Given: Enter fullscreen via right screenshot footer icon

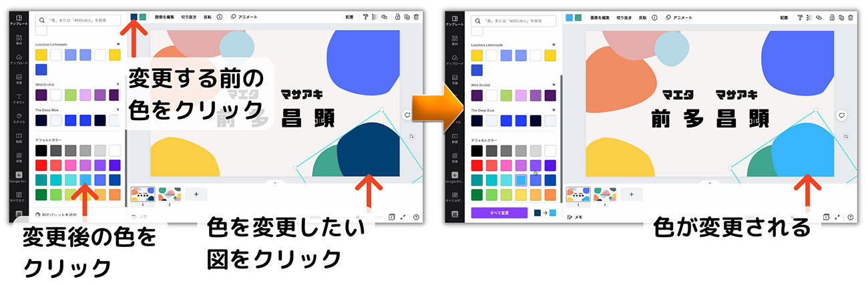Looking at the screenshot, I should tap(839, 217).
